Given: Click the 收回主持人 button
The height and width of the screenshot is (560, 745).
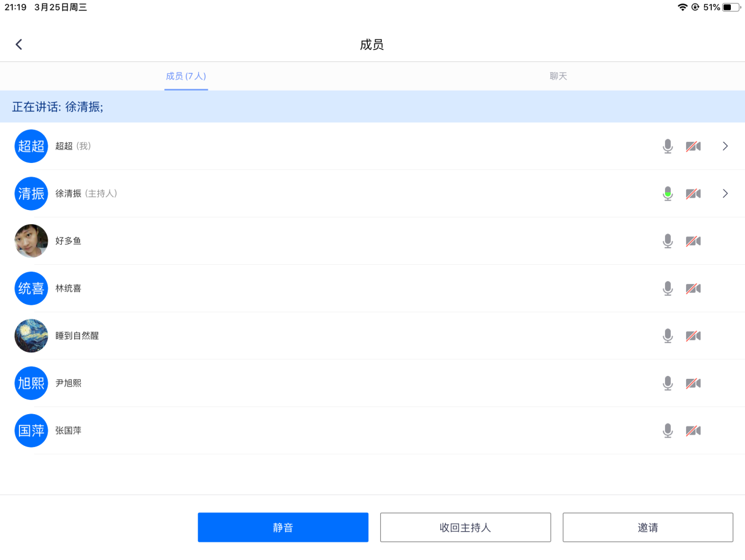Looking at the screenshot, I should (465, 528).
